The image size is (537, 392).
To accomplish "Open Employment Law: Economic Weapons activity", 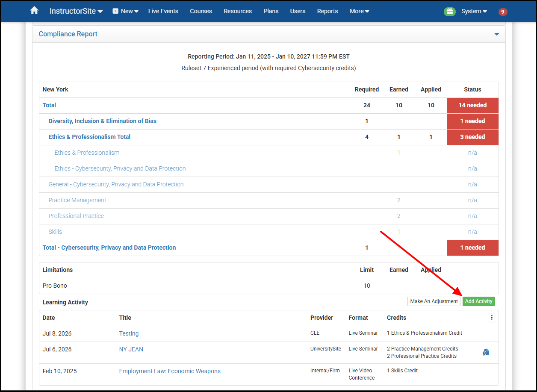I will [170, 371].
